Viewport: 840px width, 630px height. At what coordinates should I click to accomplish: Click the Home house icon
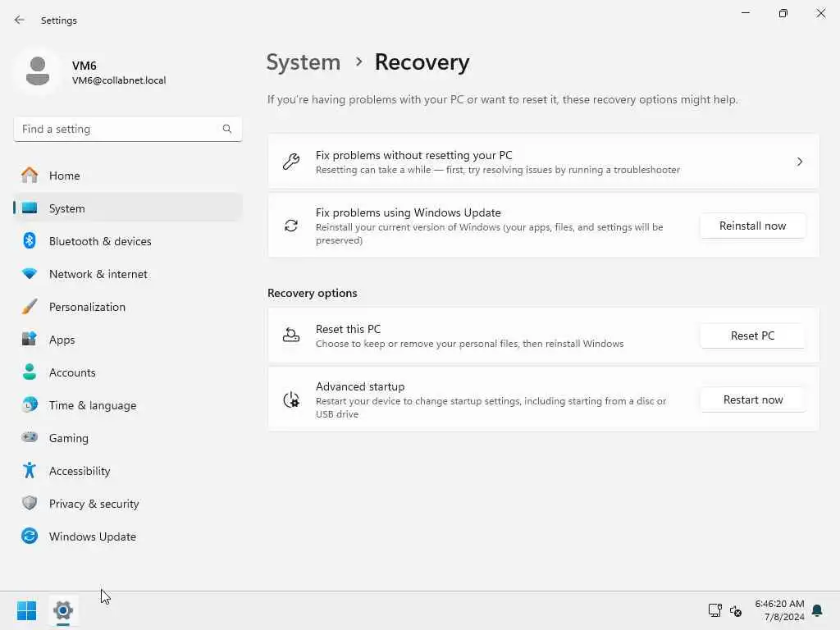point(30,176)
